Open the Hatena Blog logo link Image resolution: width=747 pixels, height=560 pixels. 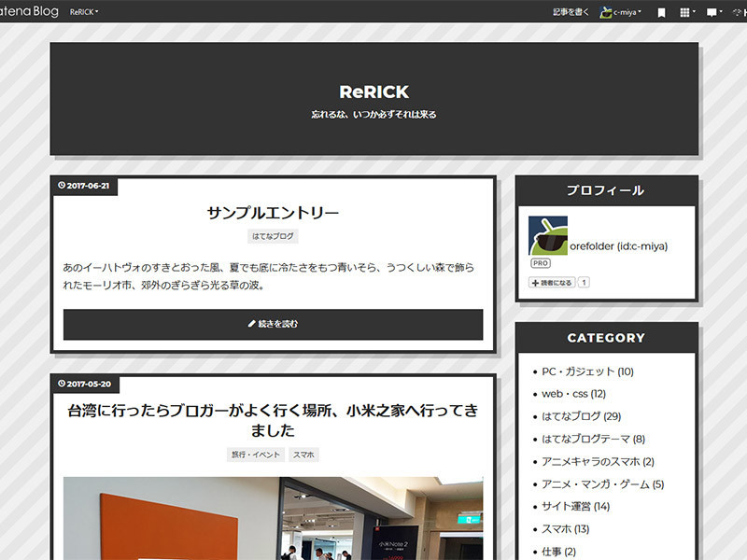[28, 11]
